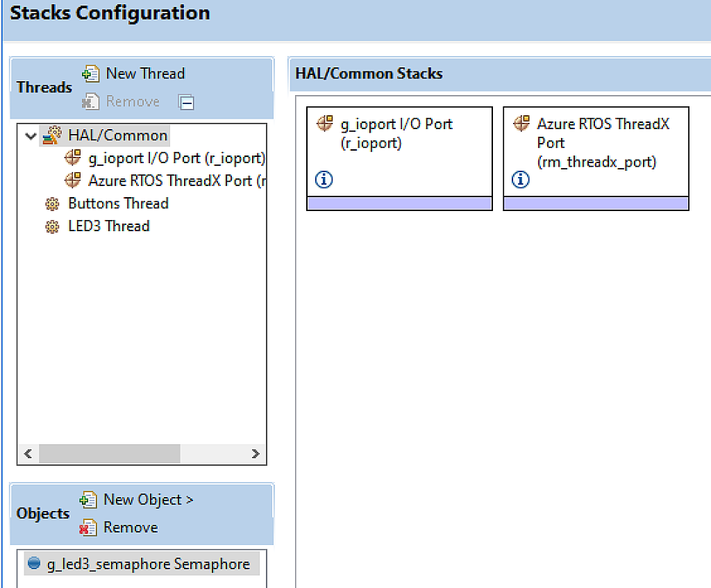This screenshot has height=588, width=711.
Task: Click the Buttons Thread gear icon
Action: coord(52,203)
